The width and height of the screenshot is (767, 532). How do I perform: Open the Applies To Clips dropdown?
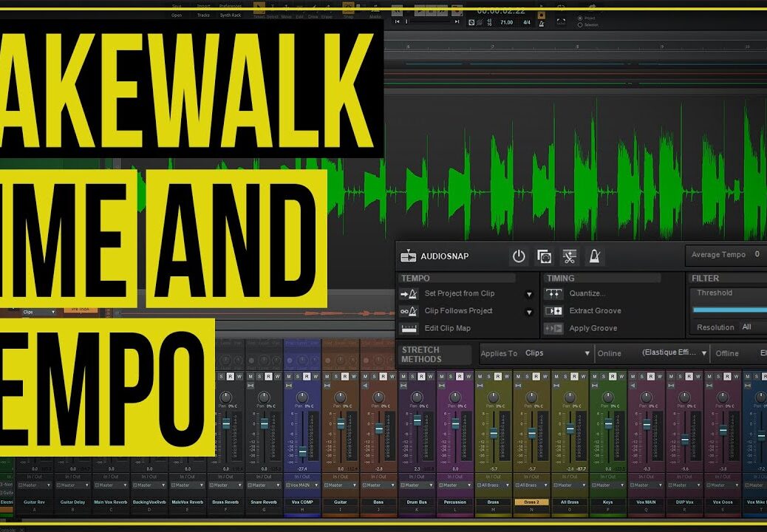[557, 353]
